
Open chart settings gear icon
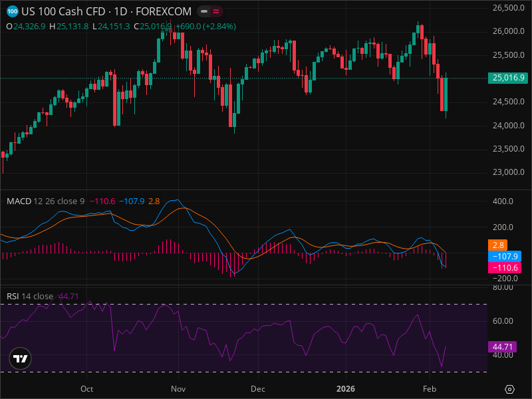[509, 389]
